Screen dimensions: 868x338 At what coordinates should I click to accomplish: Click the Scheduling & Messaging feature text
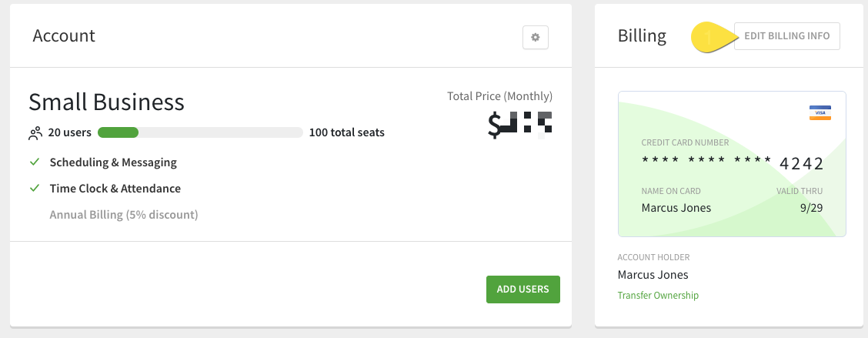pyautogui.click(x=113, y=162)
